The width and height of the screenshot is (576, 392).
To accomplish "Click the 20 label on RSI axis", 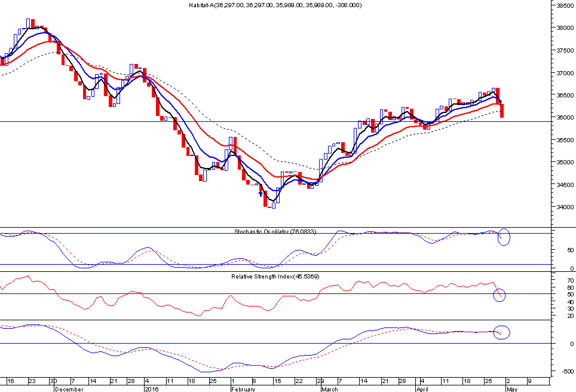I will [571, 316].
